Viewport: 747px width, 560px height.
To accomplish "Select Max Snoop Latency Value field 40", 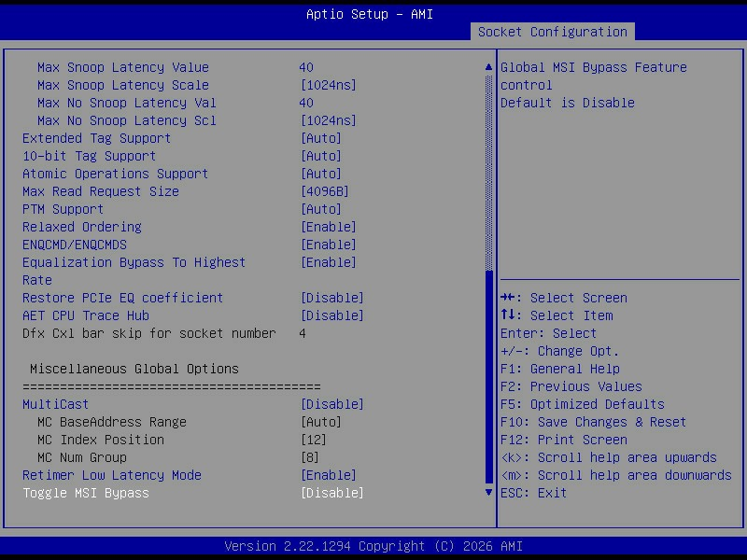I will (x=306, y=67).
